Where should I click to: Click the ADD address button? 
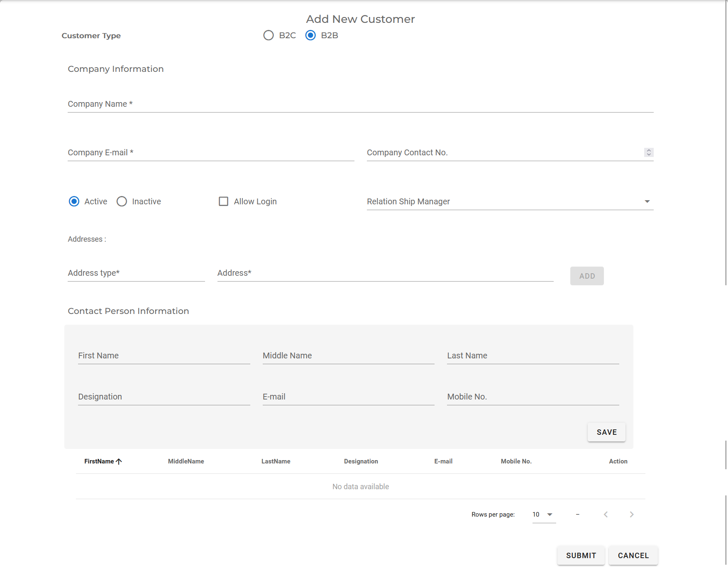point(586,276)
